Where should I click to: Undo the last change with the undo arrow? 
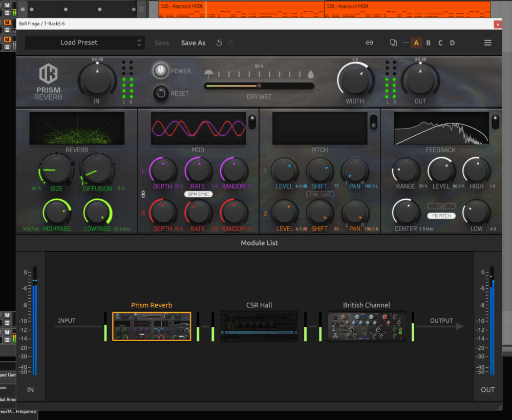pyautogui.click(x=219, y=43)
